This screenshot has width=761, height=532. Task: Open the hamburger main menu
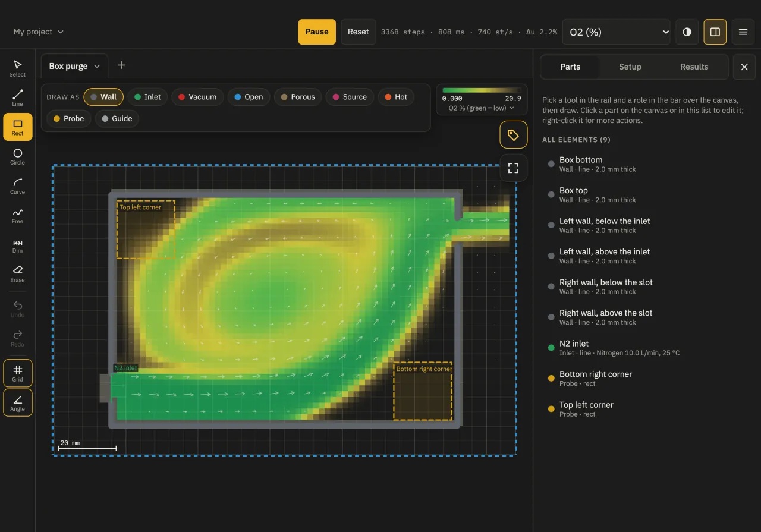click(x=743, y=32)
